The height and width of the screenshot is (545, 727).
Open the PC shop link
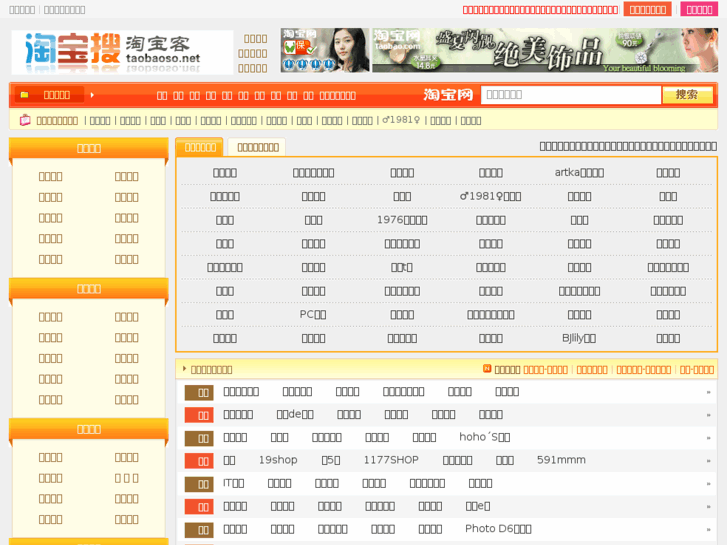pyautogui.click(x=313, y=314)
